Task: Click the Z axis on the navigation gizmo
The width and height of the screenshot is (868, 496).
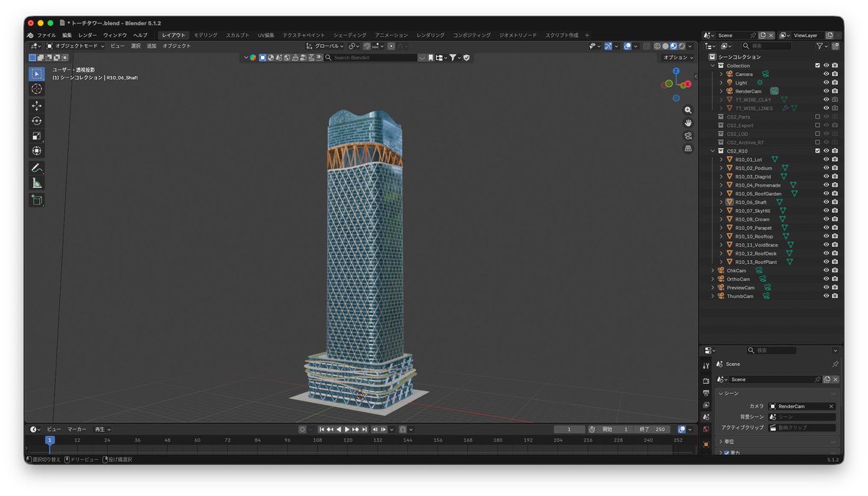Action: click(676, 71)
